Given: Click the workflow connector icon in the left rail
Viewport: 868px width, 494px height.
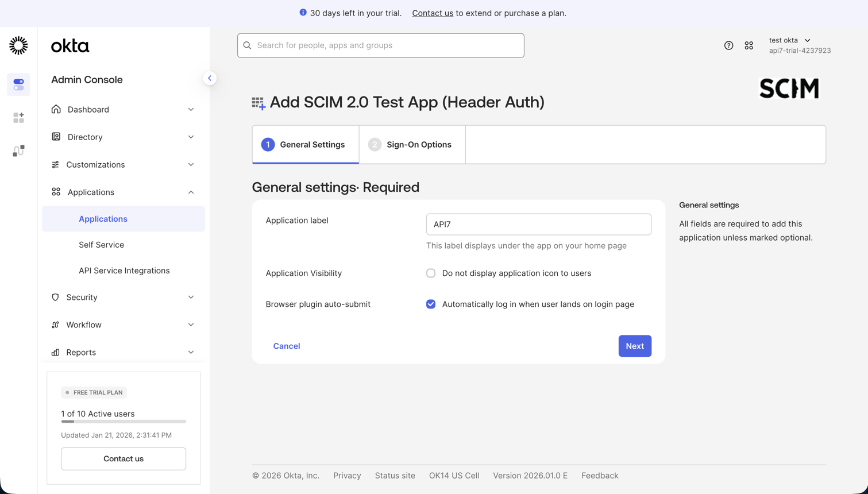Looking at the screenshot, I should point(18,150).
